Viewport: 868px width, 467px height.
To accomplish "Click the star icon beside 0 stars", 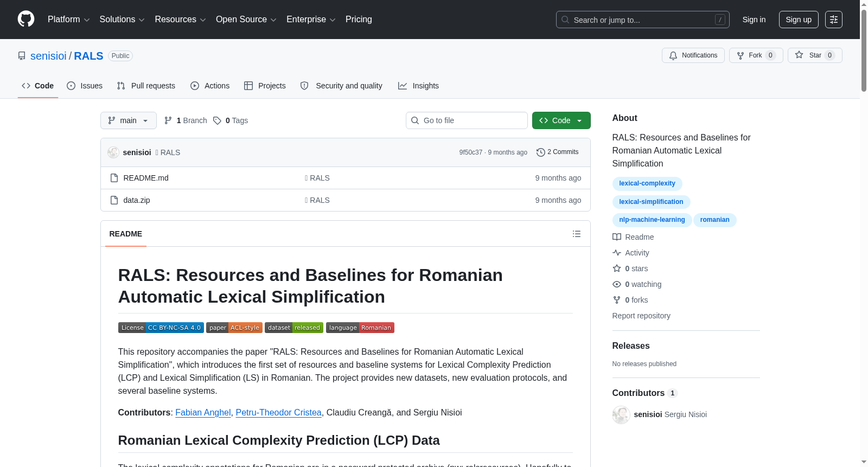I will 617,268.
